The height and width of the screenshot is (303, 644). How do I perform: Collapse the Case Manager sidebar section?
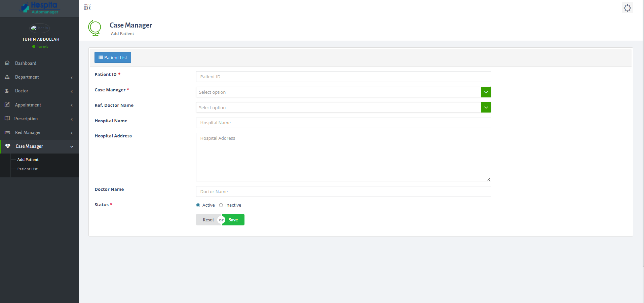coord(71,146)
